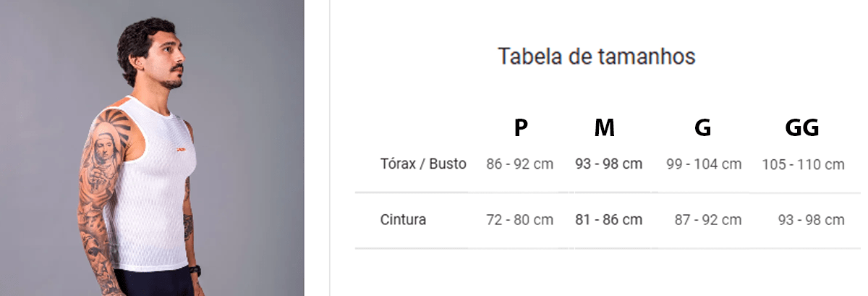Click the 72 - 80 cm waist value
Image resolution: width=868 pixels, height=296 pixels.
tap(520, 219)
